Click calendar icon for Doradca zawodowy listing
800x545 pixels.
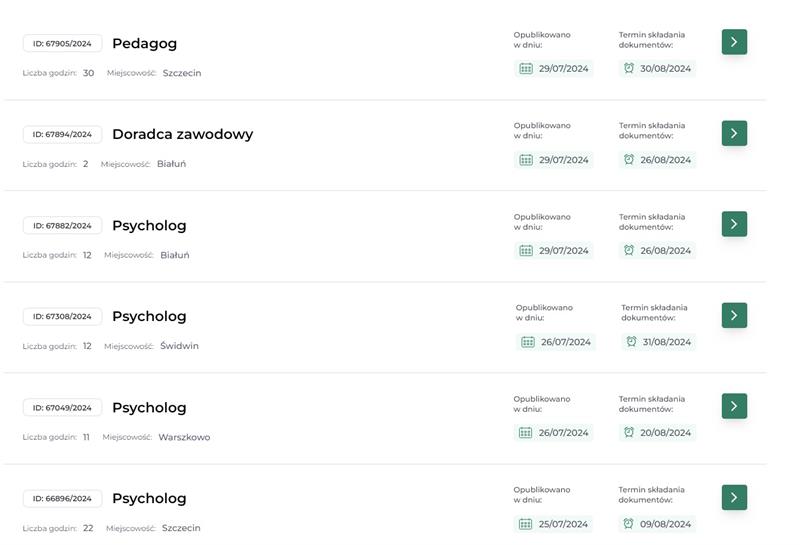tap(526, 160)
